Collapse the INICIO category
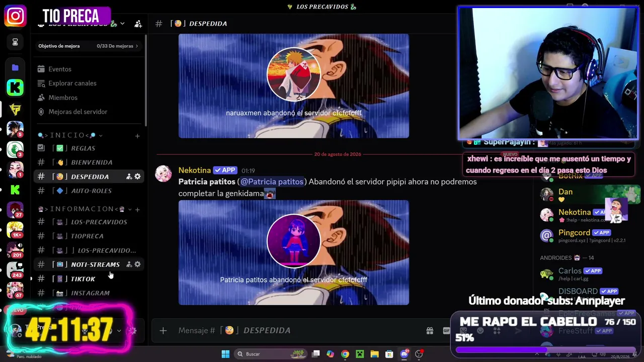Viewport: 644px width, 362px height. tap(101, 136)
